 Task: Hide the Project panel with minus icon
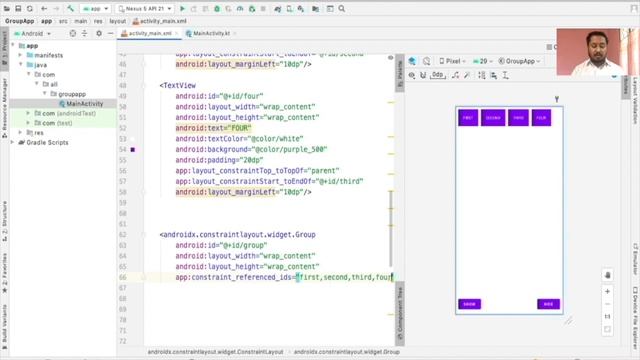110,33
